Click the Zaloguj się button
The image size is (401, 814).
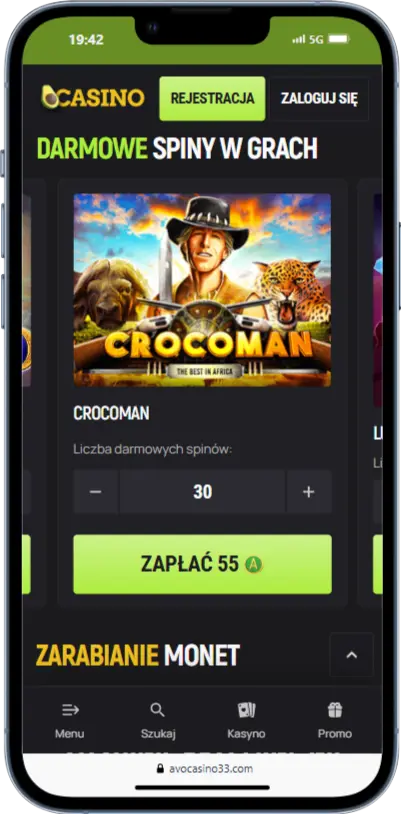(x=319, y=99)
